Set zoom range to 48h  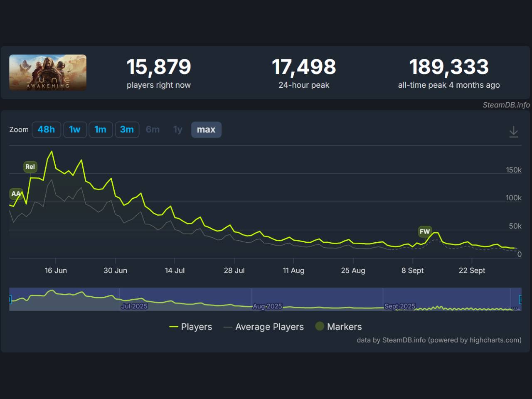tap(46, 130)
